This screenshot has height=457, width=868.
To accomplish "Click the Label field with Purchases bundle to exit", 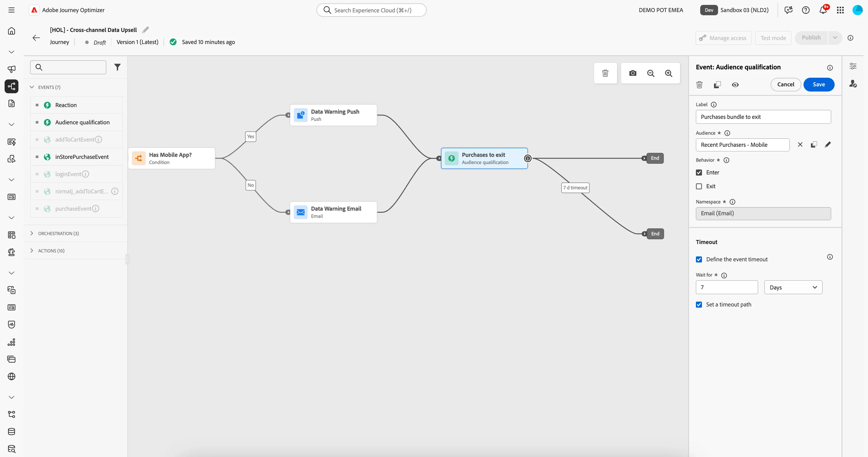I will (x=763, y=117).
